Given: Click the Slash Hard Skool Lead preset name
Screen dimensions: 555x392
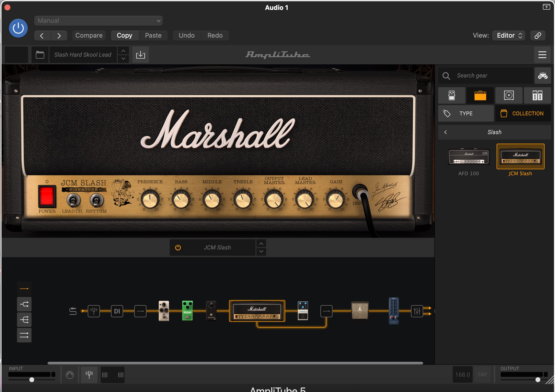Looking at the screenshot, I should (83, 55).
